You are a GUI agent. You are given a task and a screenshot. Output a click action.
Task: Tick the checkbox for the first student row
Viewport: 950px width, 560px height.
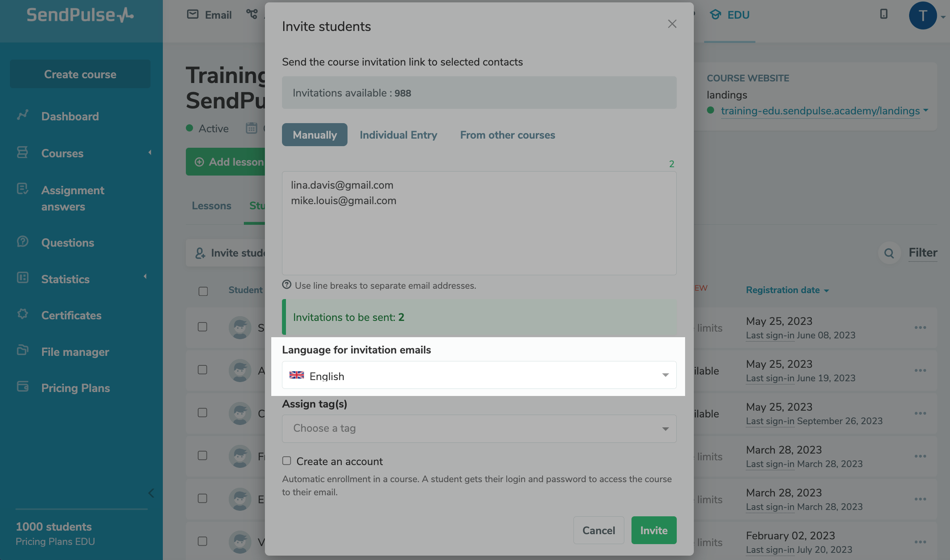[203, 327]
